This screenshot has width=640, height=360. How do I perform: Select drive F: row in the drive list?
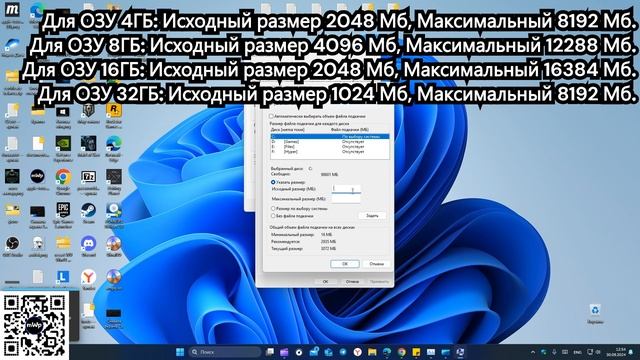click(x=330, y=151)
